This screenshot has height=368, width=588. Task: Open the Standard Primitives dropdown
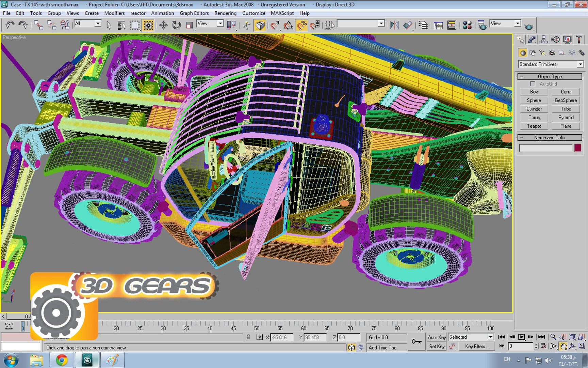551,64
